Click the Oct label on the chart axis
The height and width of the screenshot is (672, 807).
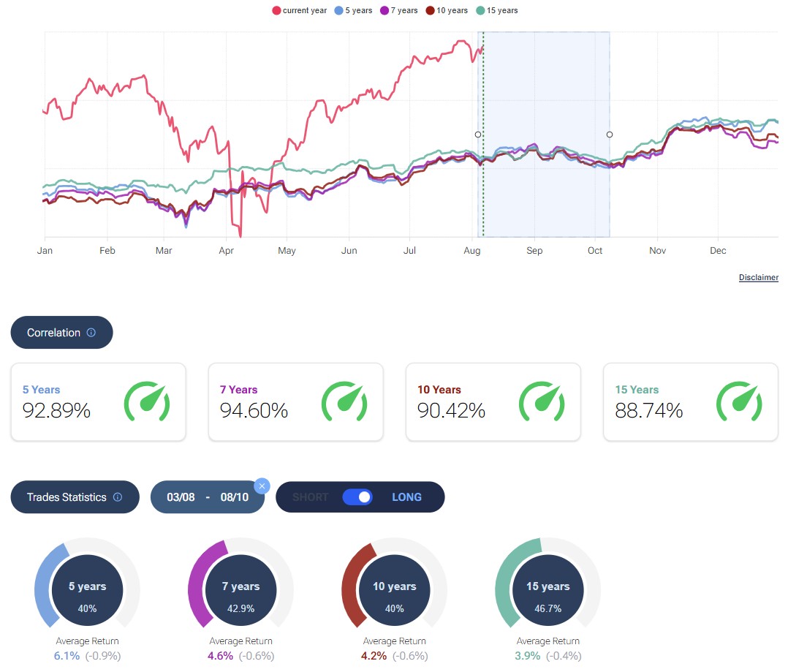(x=595, y=250)
